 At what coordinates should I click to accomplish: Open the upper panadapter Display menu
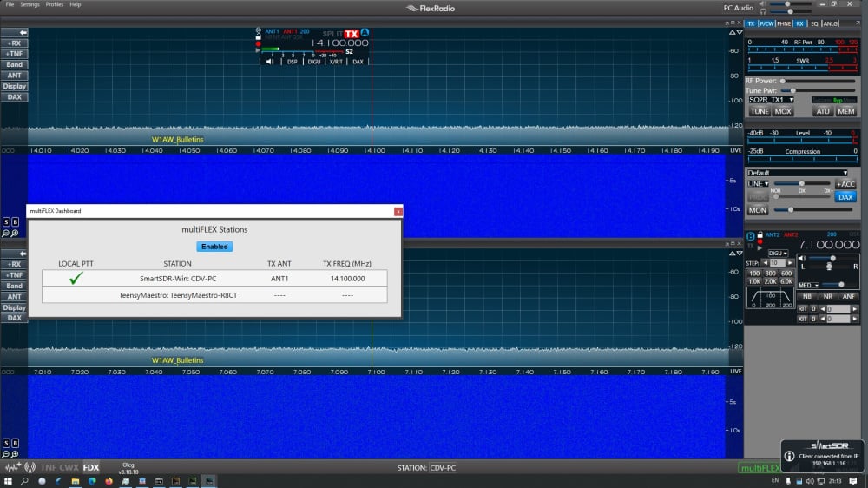pos(14,87)
